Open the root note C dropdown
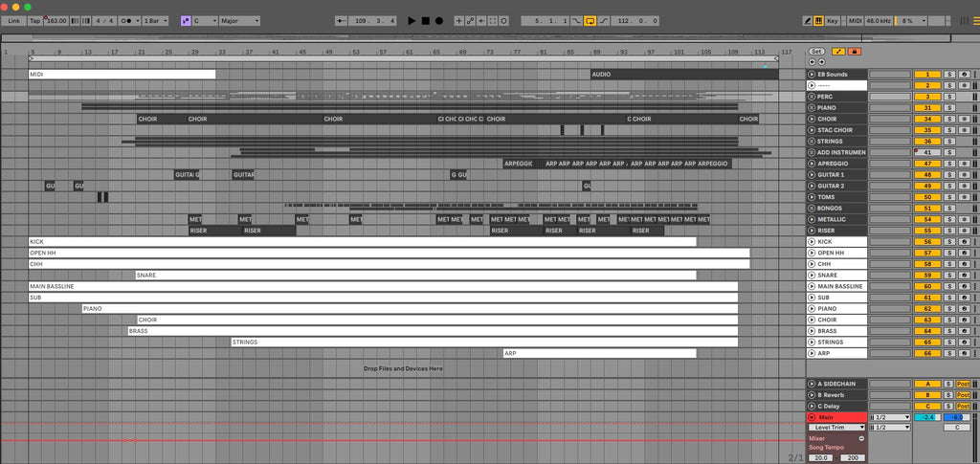Viewport: 980px width, 464px height. (205, 21)
